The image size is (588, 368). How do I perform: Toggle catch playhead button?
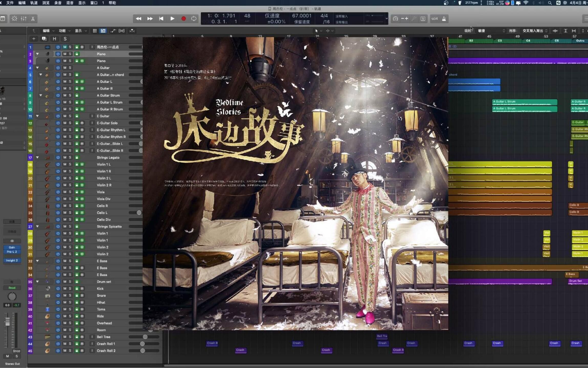click(132, 31)
